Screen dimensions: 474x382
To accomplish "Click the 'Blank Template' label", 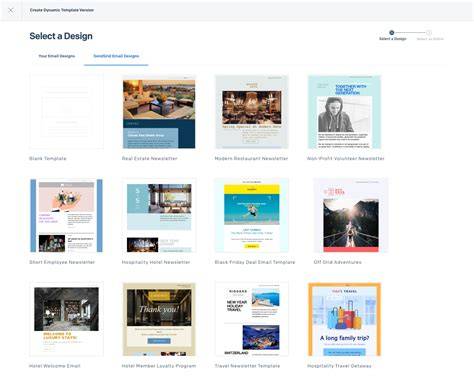I will click(48, 158).
